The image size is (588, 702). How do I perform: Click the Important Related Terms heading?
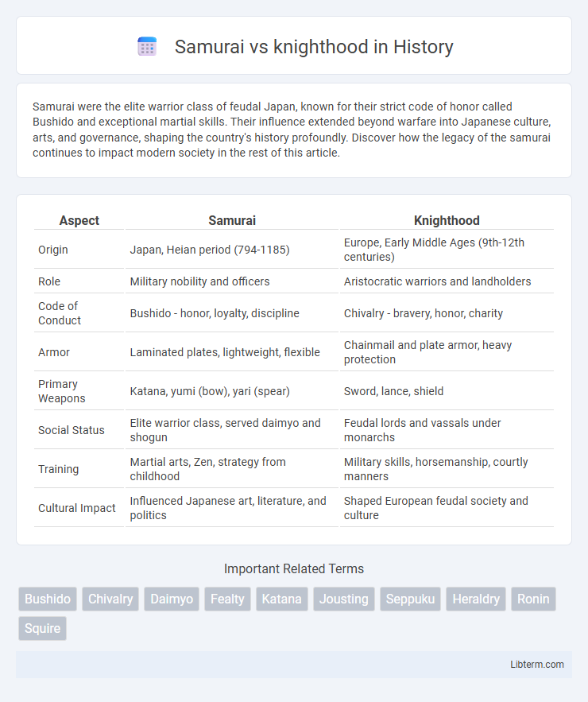click(x=294, y=568)
